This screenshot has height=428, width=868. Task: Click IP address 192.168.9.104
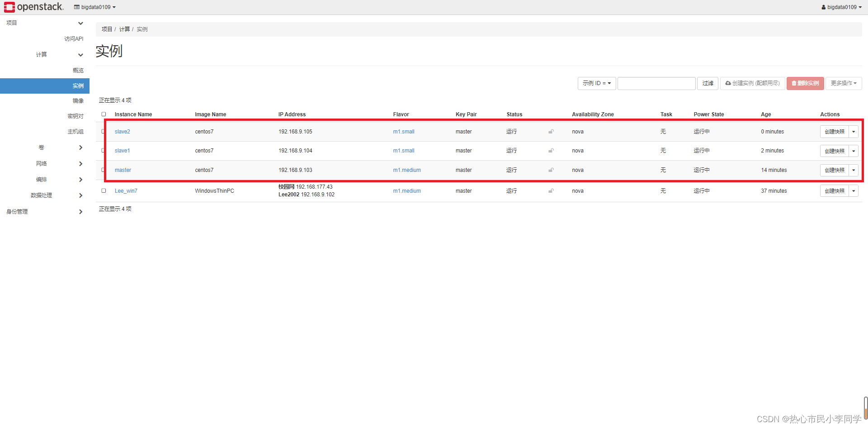coord(295,151)
